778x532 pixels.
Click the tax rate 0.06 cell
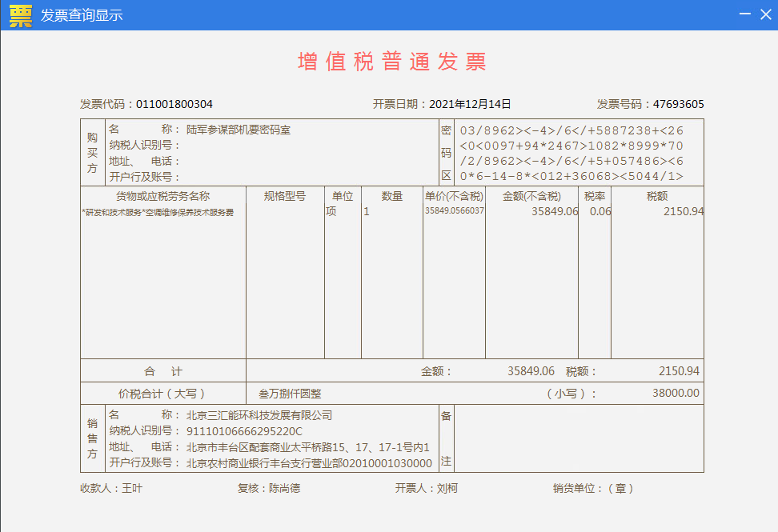[600, 212]
